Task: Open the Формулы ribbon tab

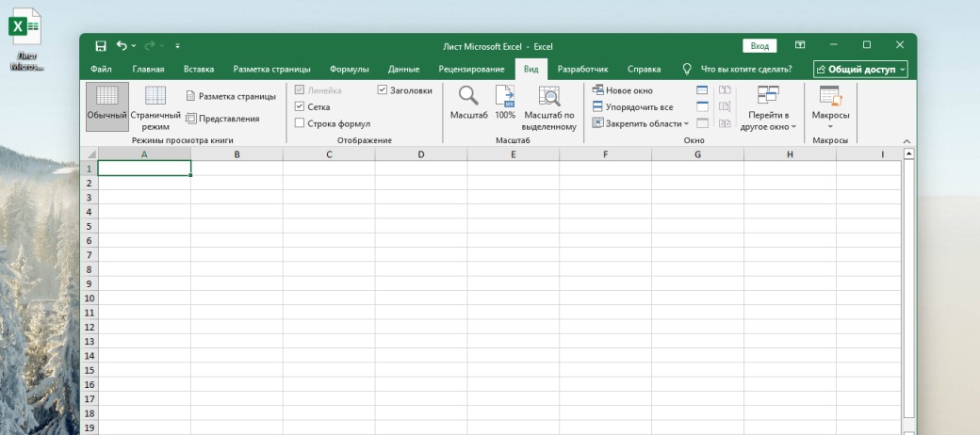Action: tap(349, 69)
